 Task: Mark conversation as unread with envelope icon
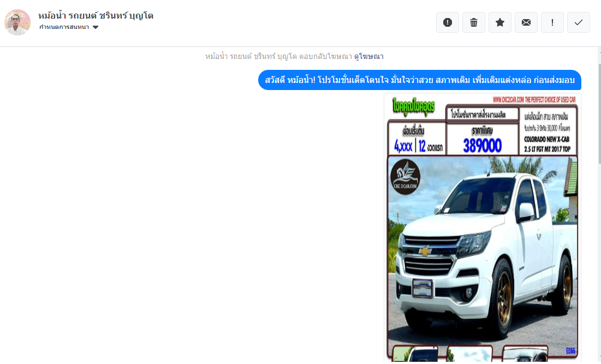pos(526,22)
